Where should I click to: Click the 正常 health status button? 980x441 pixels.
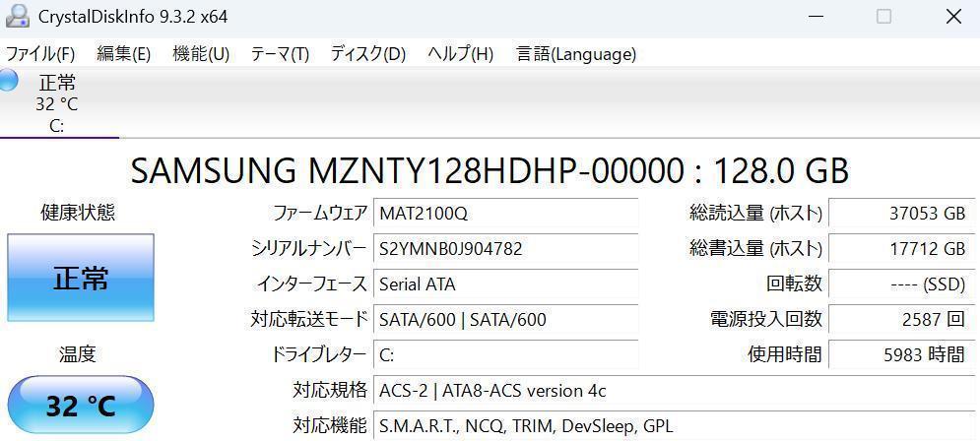coord(81,278)
